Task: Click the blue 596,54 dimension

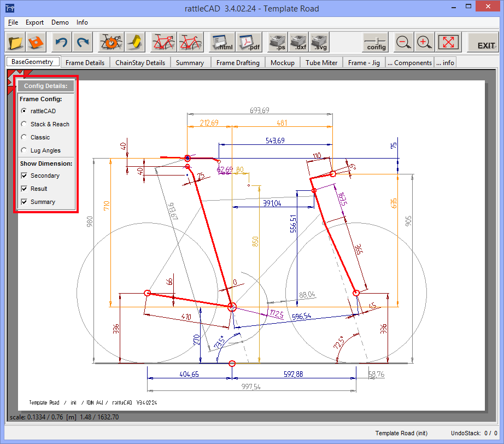Action: coord(302,316)
